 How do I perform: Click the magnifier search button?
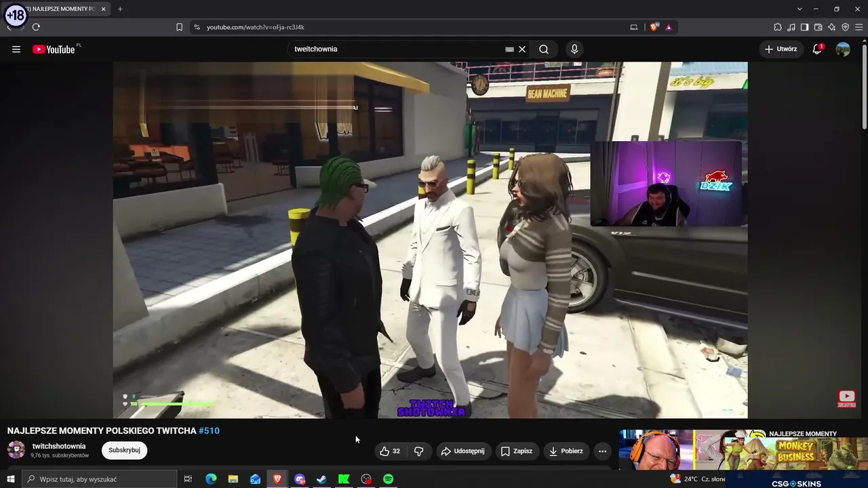(x=544, y=49)
